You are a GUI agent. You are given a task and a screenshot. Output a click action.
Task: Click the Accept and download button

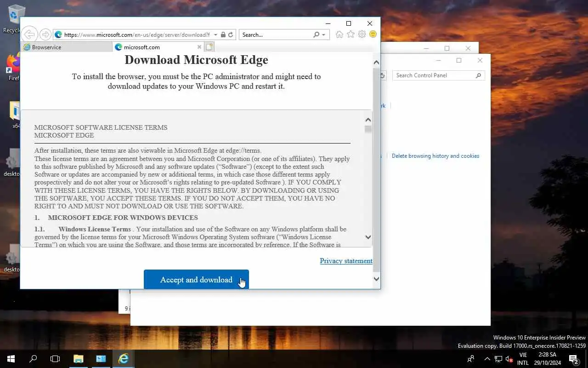pos(196,279)
